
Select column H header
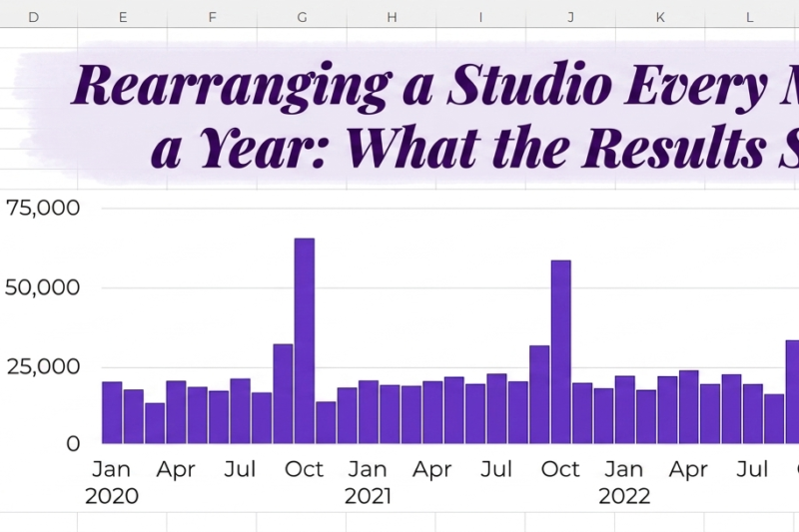point(392,17)
